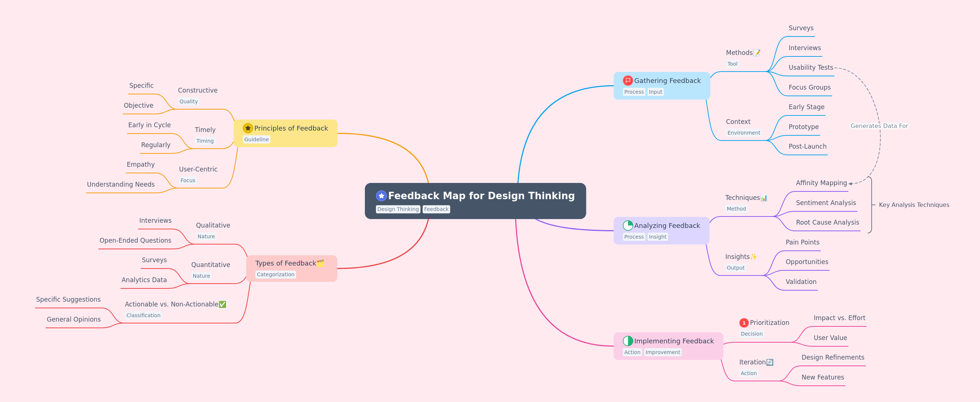Click the Categorization tag on Types of Feedback
980x402 pixels.
pyautogui.click(x=275, y=275)
